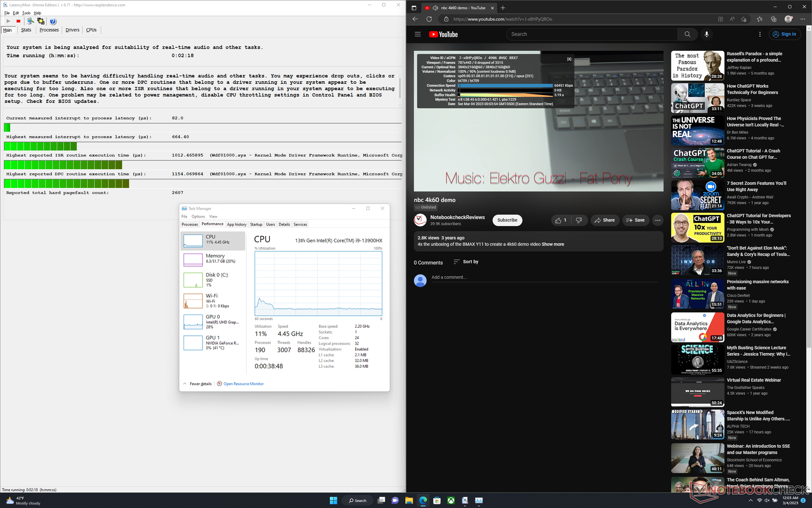Click the Start monitor play icon in LatencyMon

pyautogui.click(x=8, y=21)
